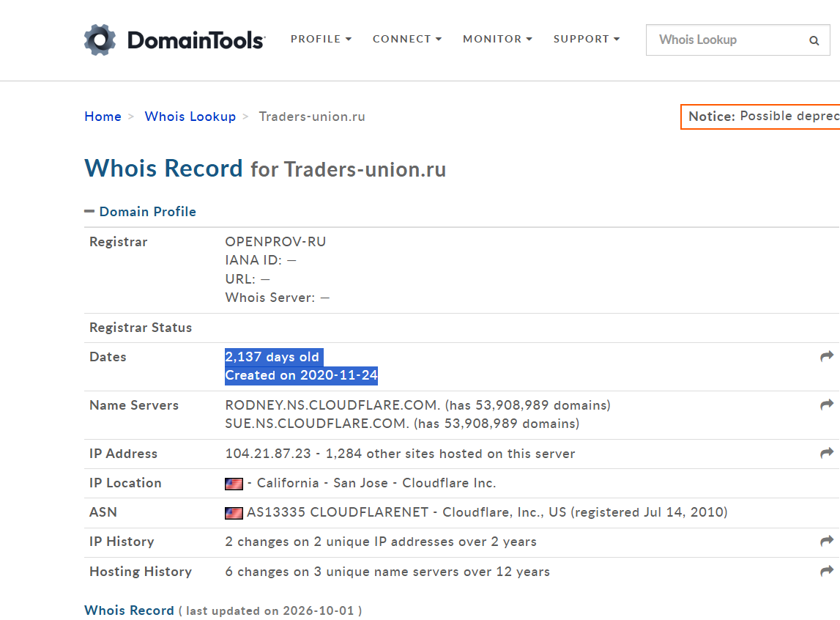Click the 'IP Location' row label
This screenshot has width=840, height=620.
click(x=125, y=483)
